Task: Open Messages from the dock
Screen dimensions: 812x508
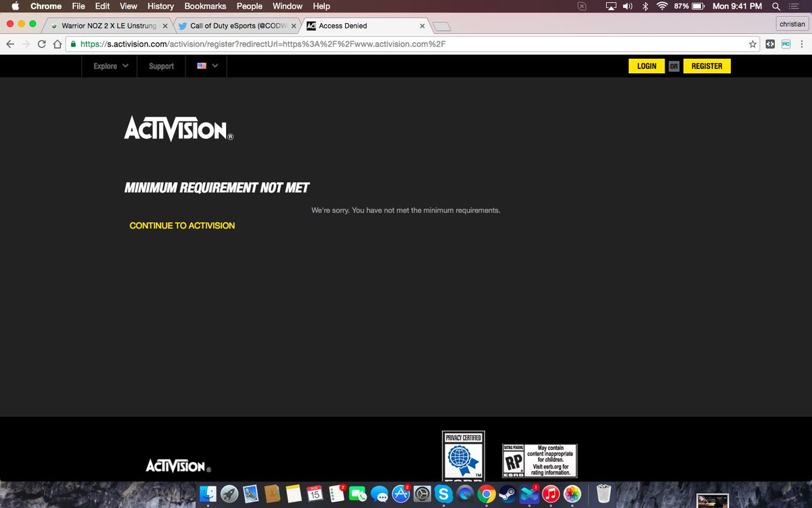Action: (x=379, y=494)
